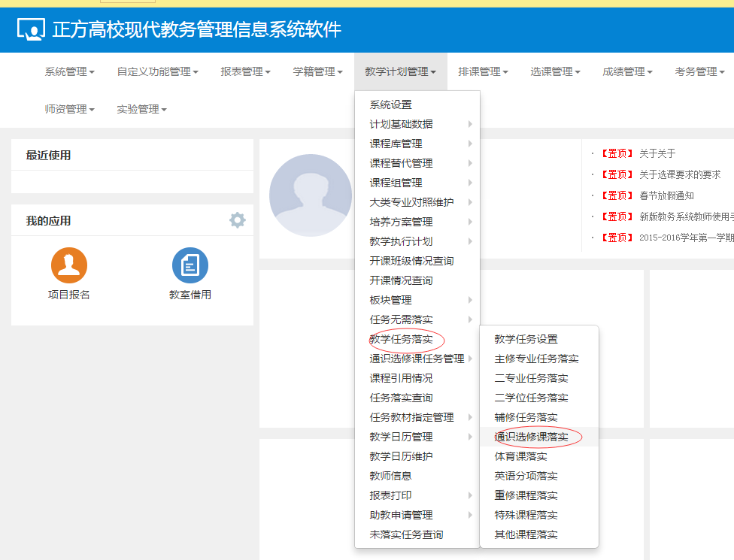Expand the 实验管理 menu
The width and height of the screenshot is (734, 560).
(x=141, y=109)
